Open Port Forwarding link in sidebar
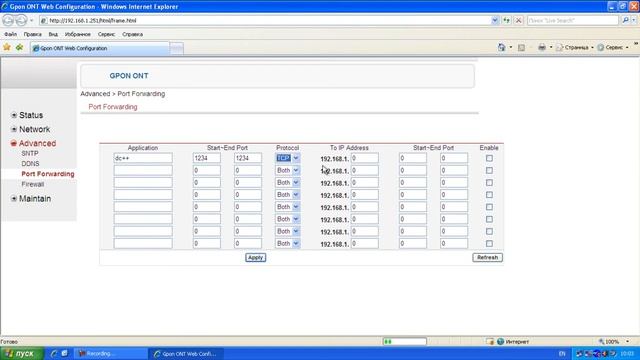Viewport: 640px width, 360px height. [48, 174]
